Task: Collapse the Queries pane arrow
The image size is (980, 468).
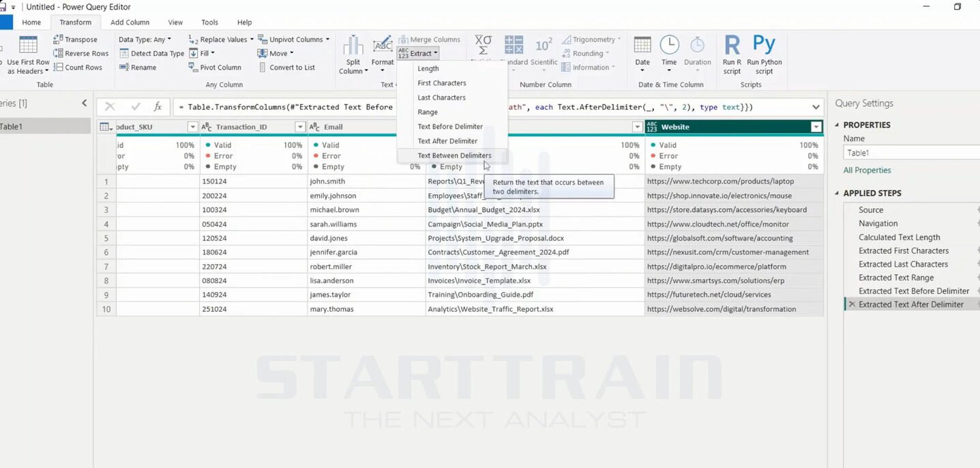Action: point(84,104)
